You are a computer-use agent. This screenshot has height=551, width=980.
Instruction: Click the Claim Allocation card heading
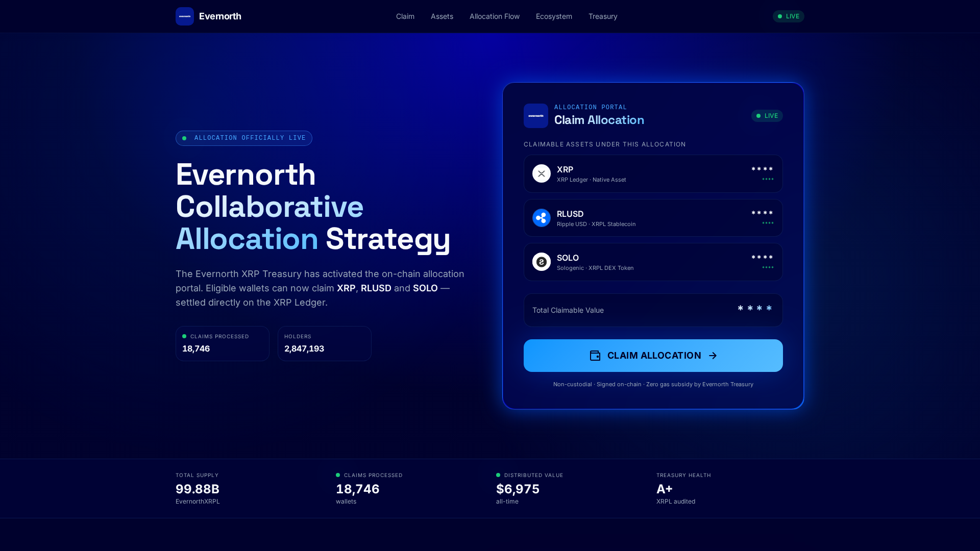(x=599, y=120)
